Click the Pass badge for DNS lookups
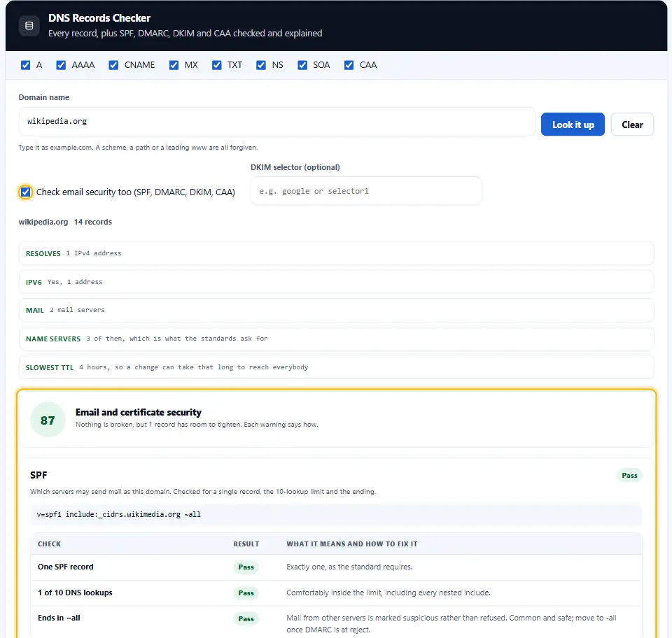The image size is (672, 638). (246, 593)
